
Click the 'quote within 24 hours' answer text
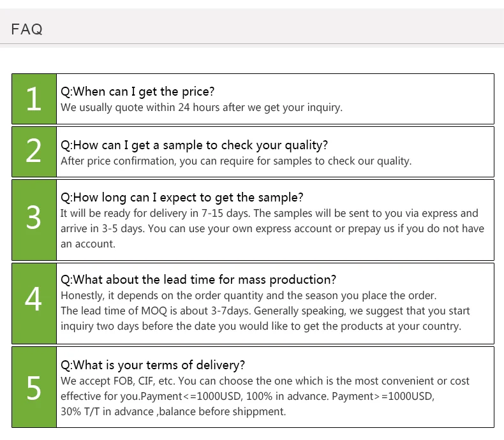(201, 107)
